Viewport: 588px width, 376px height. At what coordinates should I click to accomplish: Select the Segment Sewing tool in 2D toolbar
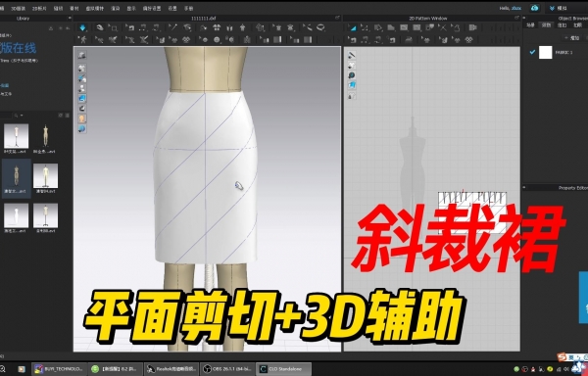[x=365, y=39]
